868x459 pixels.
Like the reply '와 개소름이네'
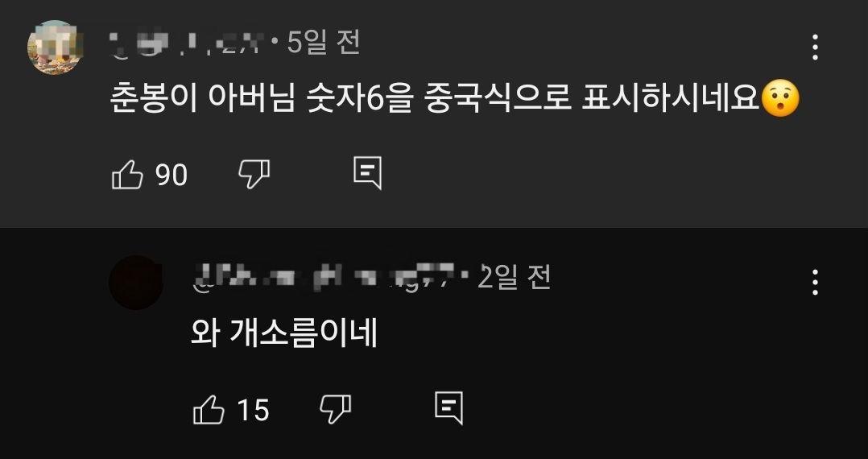(x=209, y=410)
